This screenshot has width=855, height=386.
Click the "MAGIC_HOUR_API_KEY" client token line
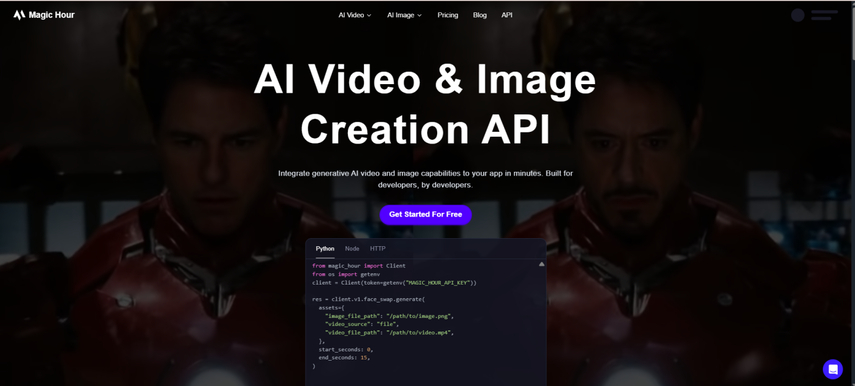[x=394, y=283]
